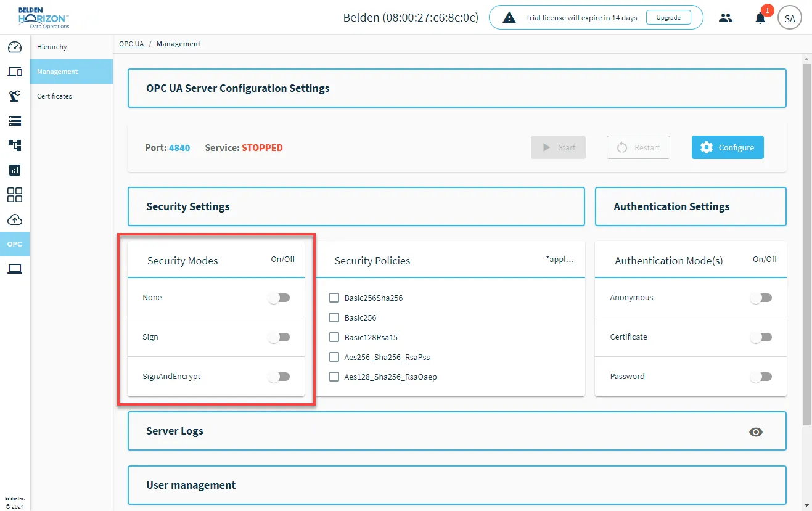Enable Anonymous authentication switch
Viewport: 812px width, 511px height.
[761, 298]
